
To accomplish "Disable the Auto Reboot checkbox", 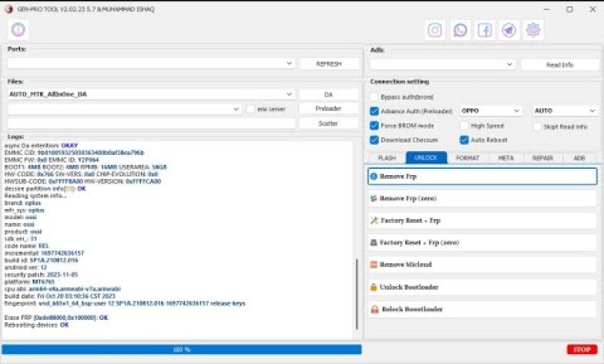I will tap(465, 140).
